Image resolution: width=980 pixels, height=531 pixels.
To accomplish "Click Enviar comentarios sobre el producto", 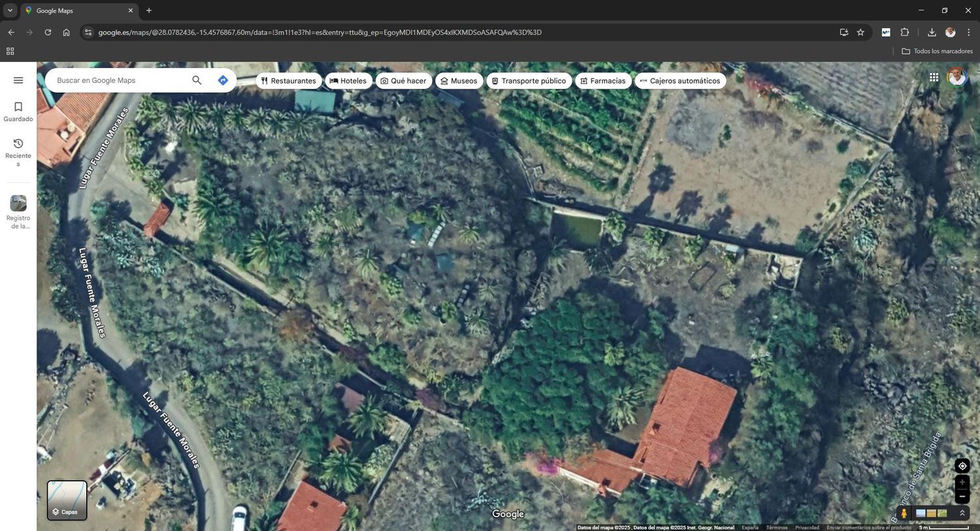I will tap(868, 528).
